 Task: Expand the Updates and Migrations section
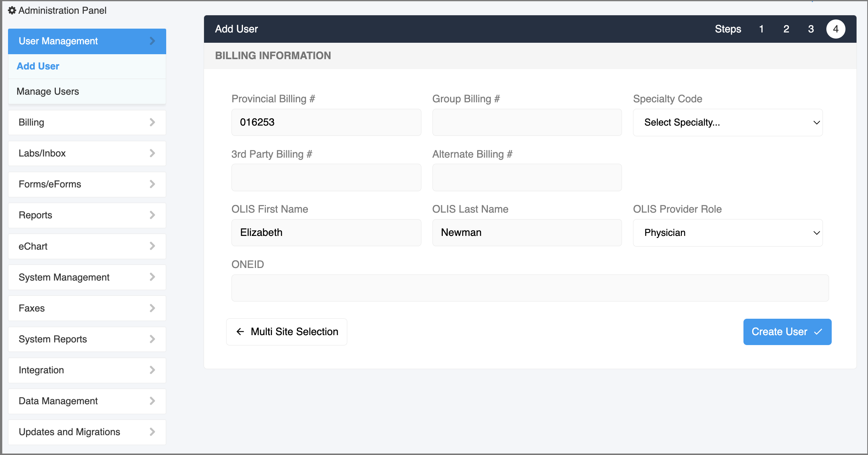(87, 432)
